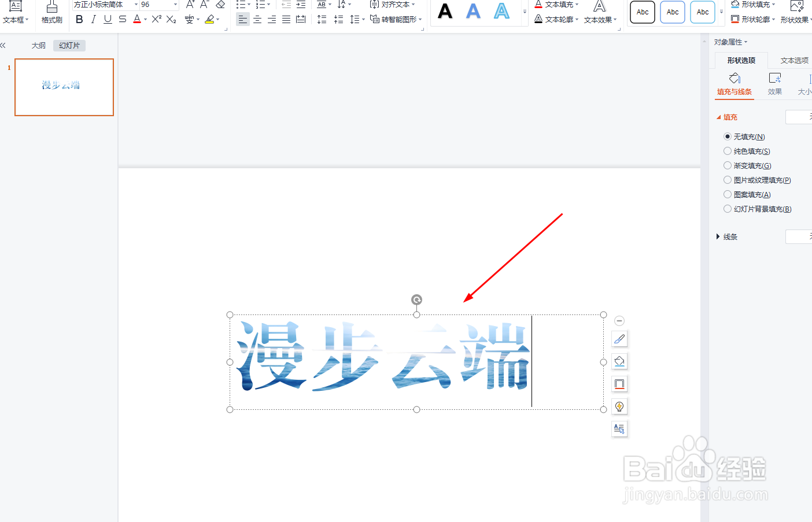
Task: Switch to the 文本选项 tab
Action: 793,60
